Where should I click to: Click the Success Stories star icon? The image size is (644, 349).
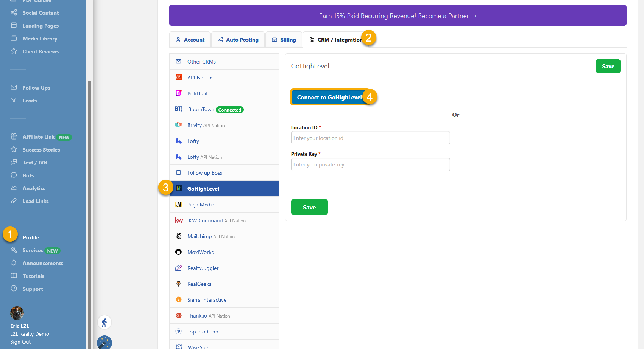14,149
